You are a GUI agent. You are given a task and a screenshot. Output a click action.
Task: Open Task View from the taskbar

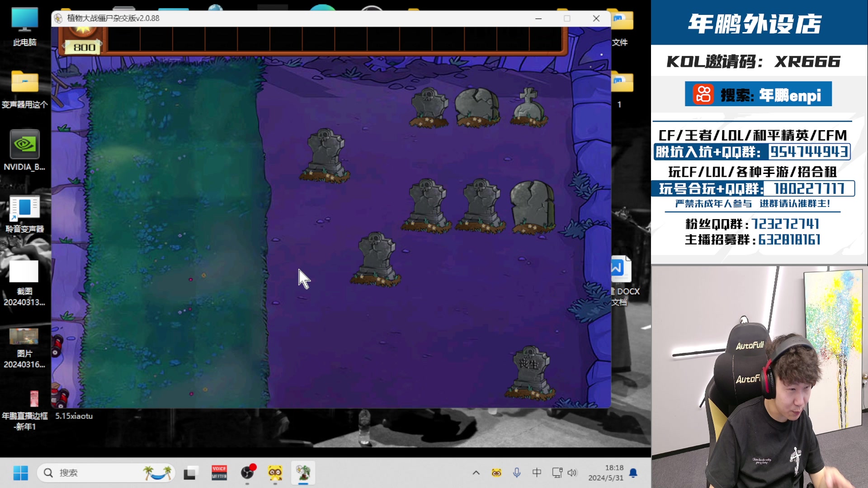pyautogui.click(x=190, y=473)
